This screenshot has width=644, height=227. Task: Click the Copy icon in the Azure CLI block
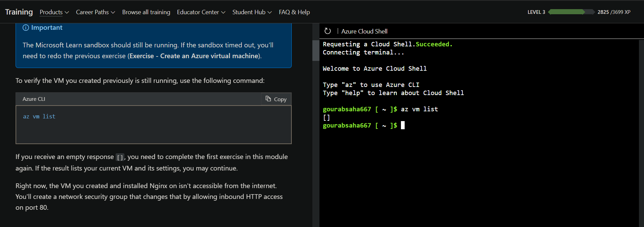[268, 99]
